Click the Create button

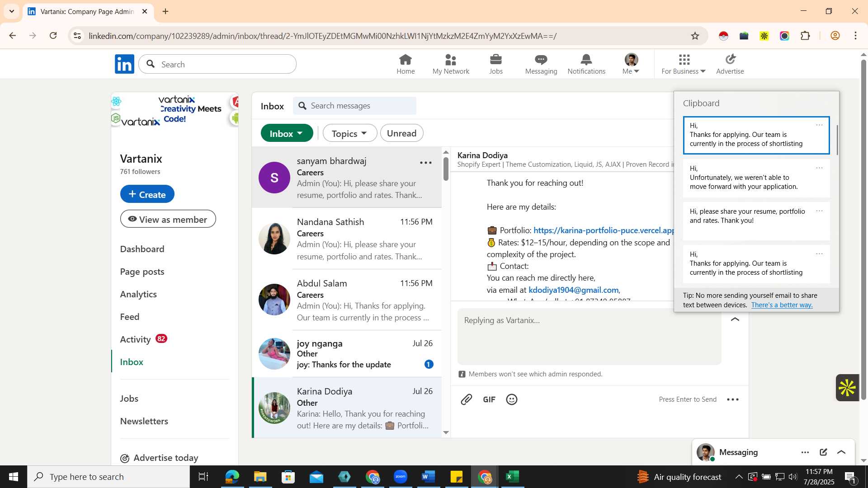(x=147, y=194)
